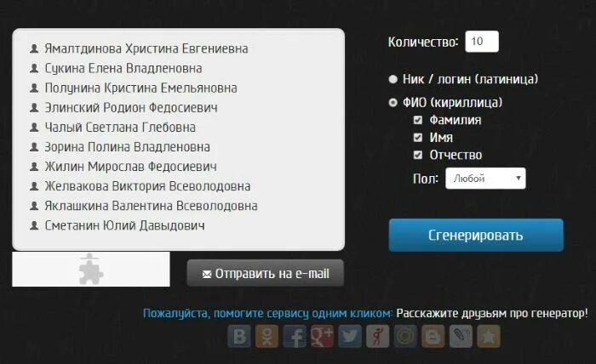Click person icon beside Жилин Мирослав Федосиевич

pyautogui.click(x=34, y=166)
